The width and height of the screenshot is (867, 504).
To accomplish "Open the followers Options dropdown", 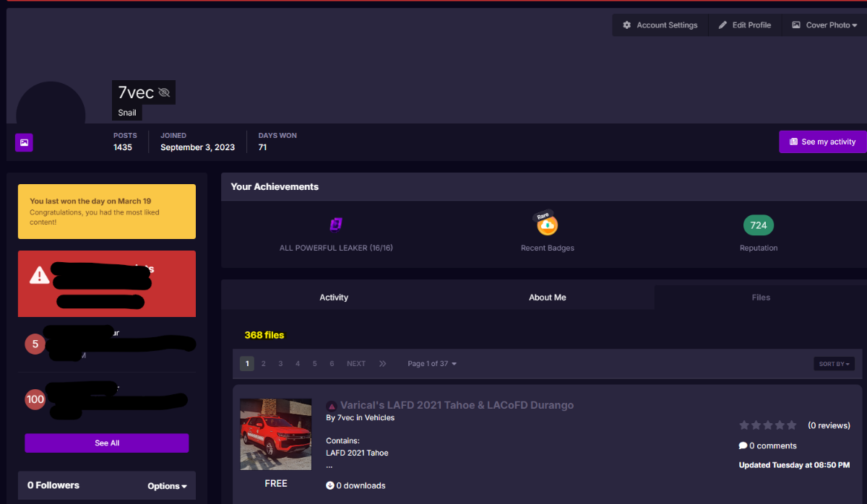I will pyautogui.click(x=167, y=486).
